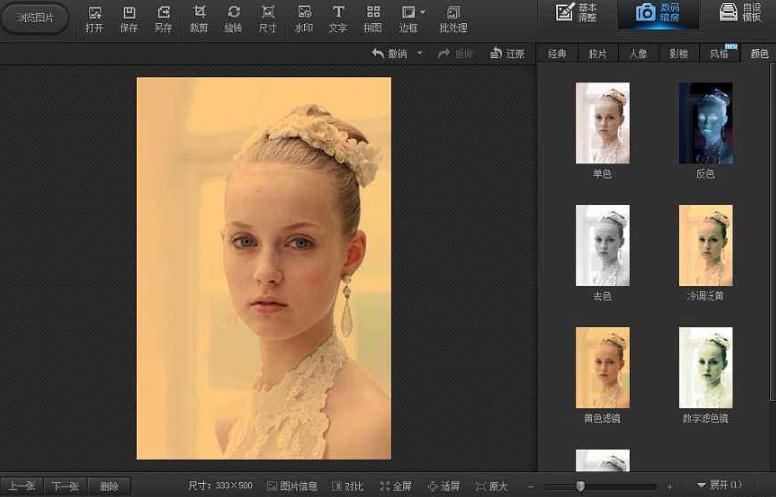Click 适屏 (Fit to screen)

(x=444, y=487)
